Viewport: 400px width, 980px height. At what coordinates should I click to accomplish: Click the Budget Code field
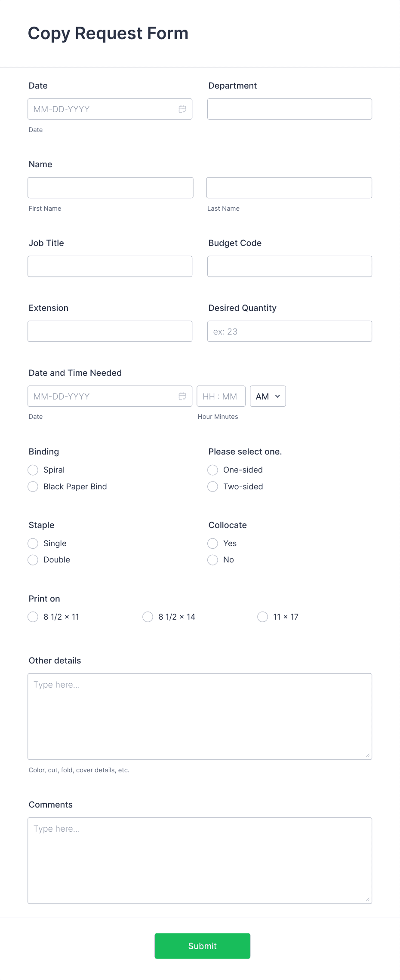289,266
